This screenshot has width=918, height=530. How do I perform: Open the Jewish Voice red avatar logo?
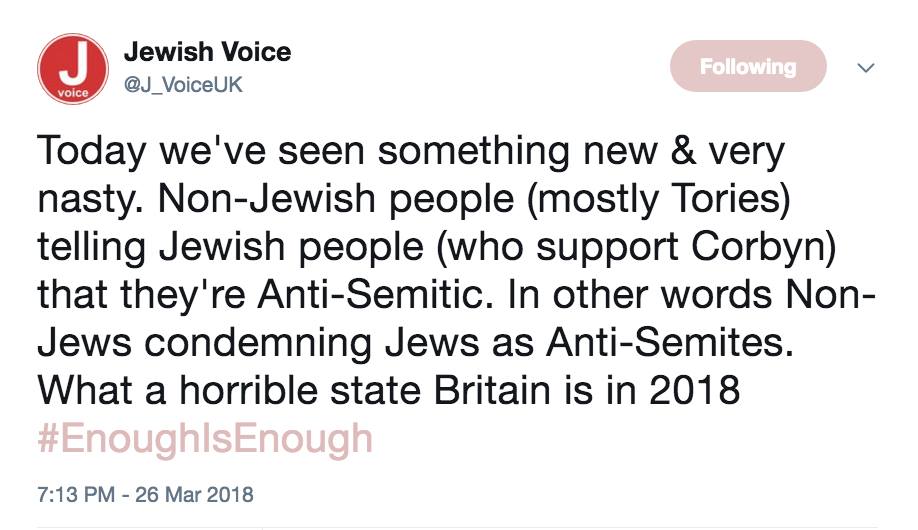tap(73, 69)
